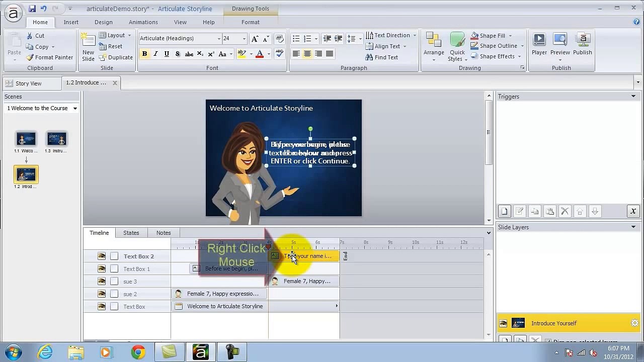The image size is (644, 362).
Task: Open Introduce Yourself layer properties gear
Action: 634,323
